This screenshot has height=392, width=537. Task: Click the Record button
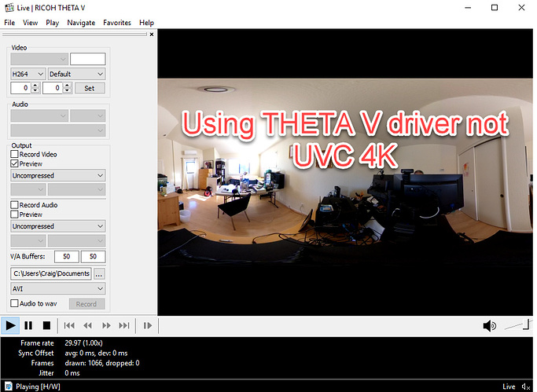[x=86, y=304]
